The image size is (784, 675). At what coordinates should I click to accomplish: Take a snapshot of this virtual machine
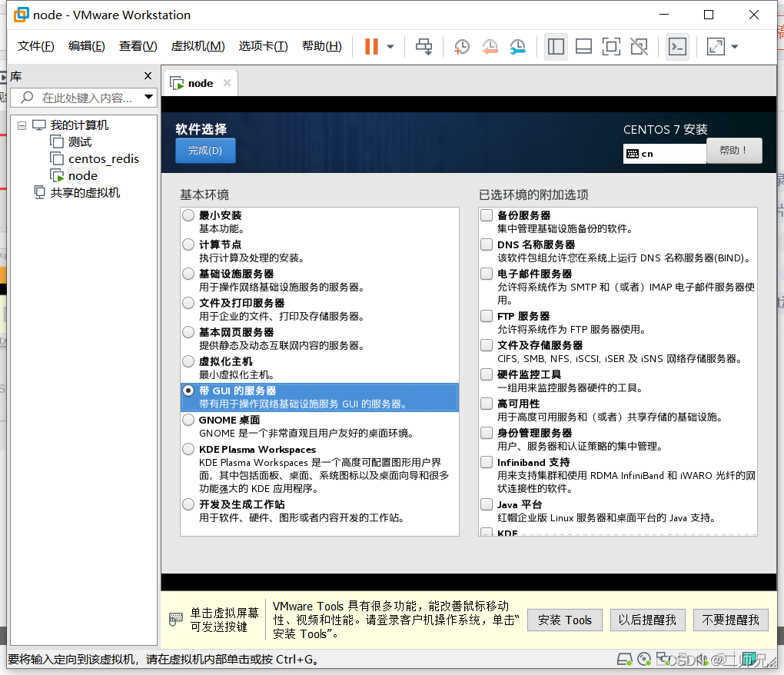tap(461, 46)
